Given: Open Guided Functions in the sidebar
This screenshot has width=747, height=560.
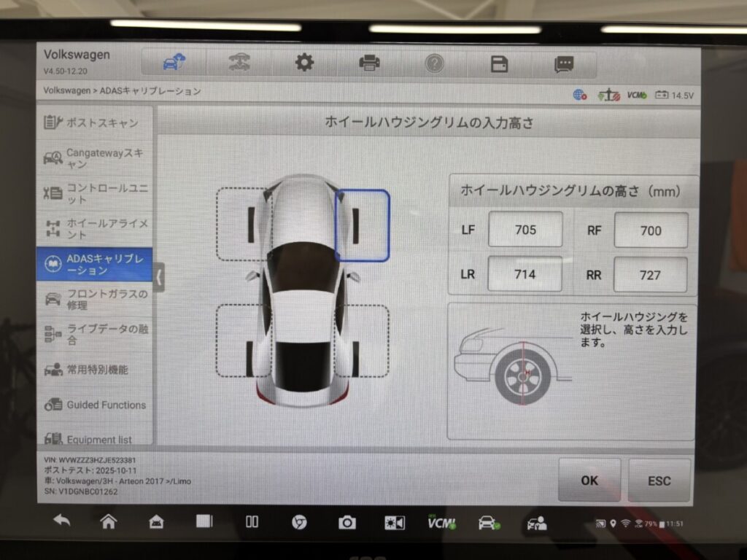Looking at the screenshot, I should click(x=95, y=405).
